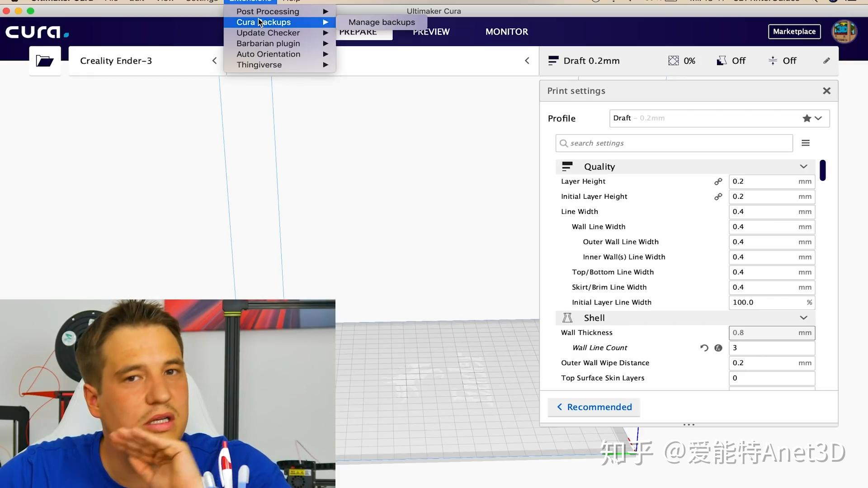The image size is (868, 488).
Task: Click the link icon beside Initial Layer Height
Action: tap(718, 197)
